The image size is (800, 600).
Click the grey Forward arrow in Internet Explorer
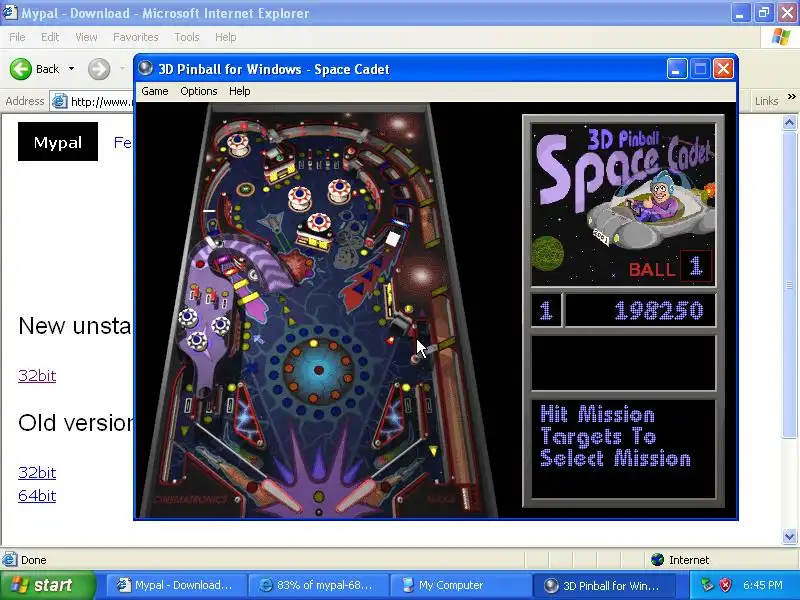tap(98, 69)
